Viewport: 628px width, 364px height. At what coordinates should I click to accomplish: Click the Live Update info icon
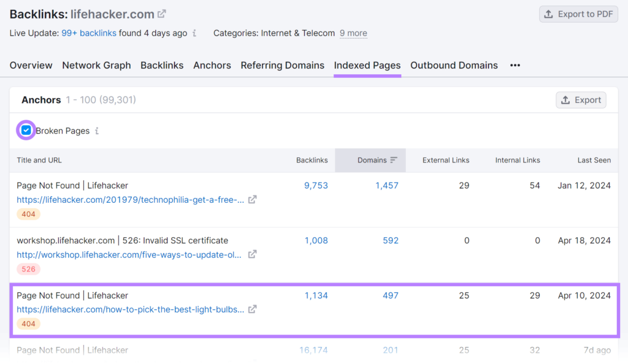tap(194, 33)
